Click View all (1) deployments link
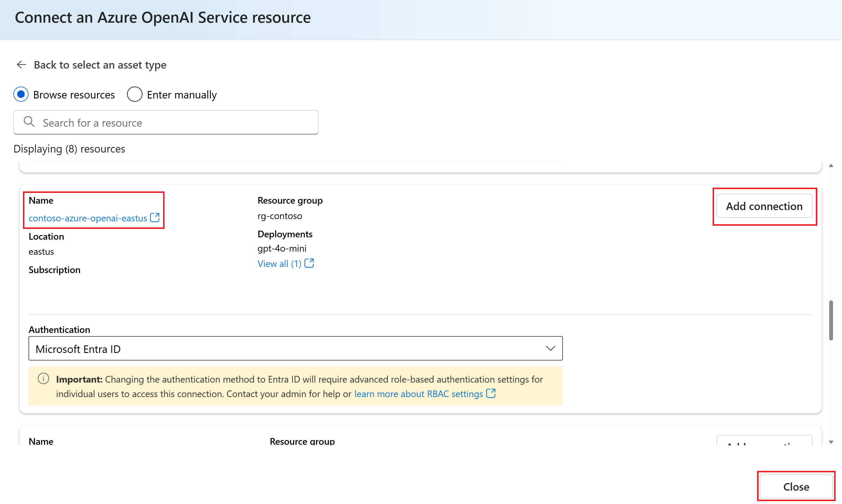This screenshot has width=842, height=504. click(279, 263)
